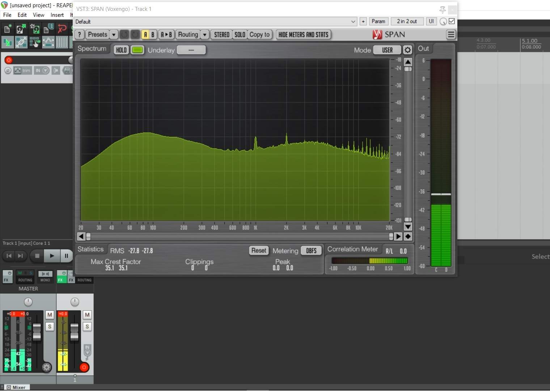This screenshot has height=392, width=550.
Task: Click the transport Play button
Action: [x=52, y=256]
